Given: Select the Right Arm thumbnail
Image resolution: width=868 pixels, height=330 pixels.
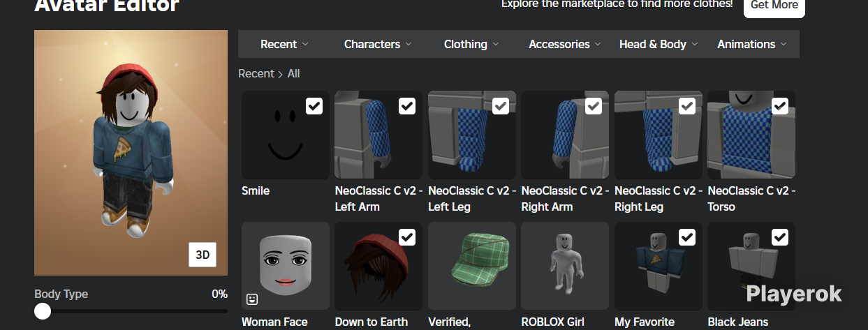Looking at the screenshot, I should coord(565,135).
